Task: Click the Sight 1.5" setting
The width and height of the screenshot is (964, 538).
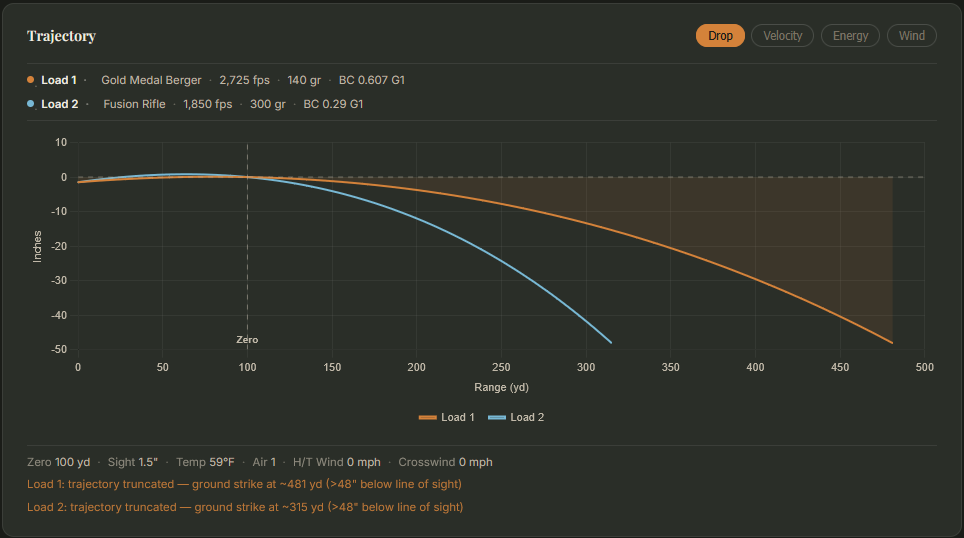Action: 133,462
